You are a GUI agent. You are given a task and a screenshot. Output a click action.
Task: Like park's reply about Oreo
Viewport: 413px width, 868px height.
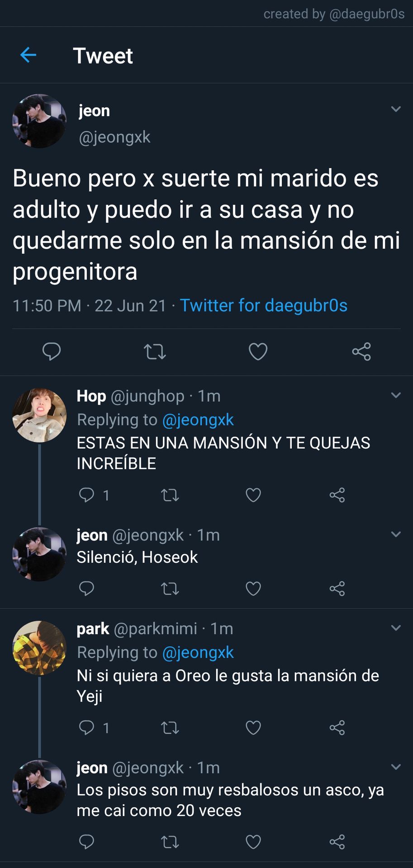pos(253,727)
